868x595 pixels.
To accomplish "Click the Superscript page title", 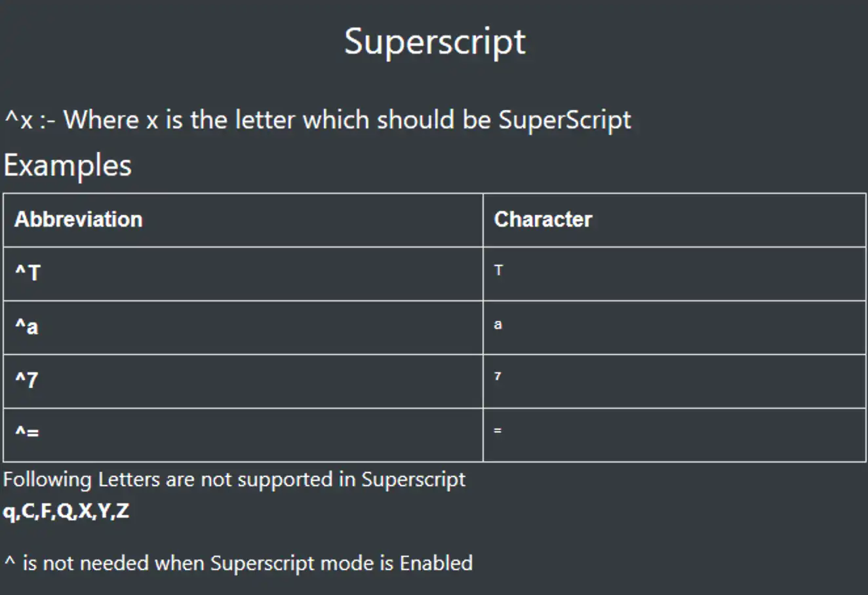I will (435, 42).
